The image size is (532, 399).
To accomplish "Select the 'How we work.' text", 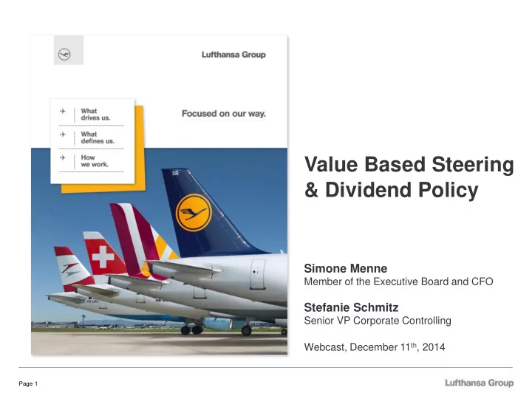I will 95,161.
